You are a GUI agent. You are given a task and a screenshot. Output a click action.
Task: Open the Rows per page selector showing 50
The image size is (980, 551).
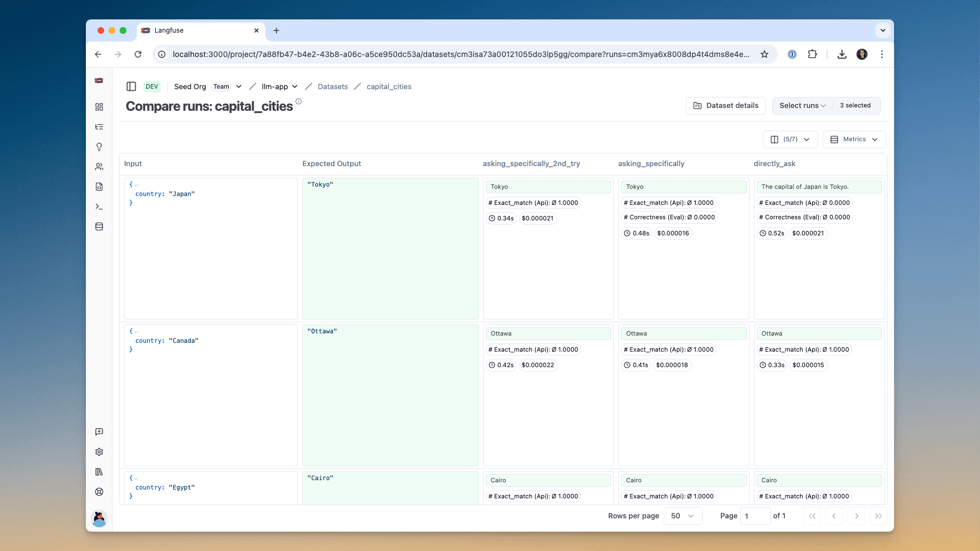pyautogui.click(x=683, y=516)
